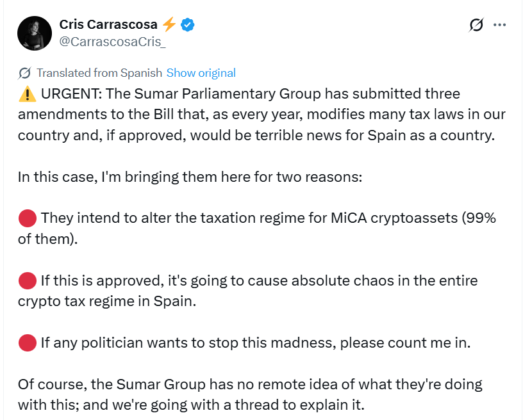Toggle translation with "Show original"
Image resolution: width=523 pixels, height=420 pixels.
click(x=201, y=73)
